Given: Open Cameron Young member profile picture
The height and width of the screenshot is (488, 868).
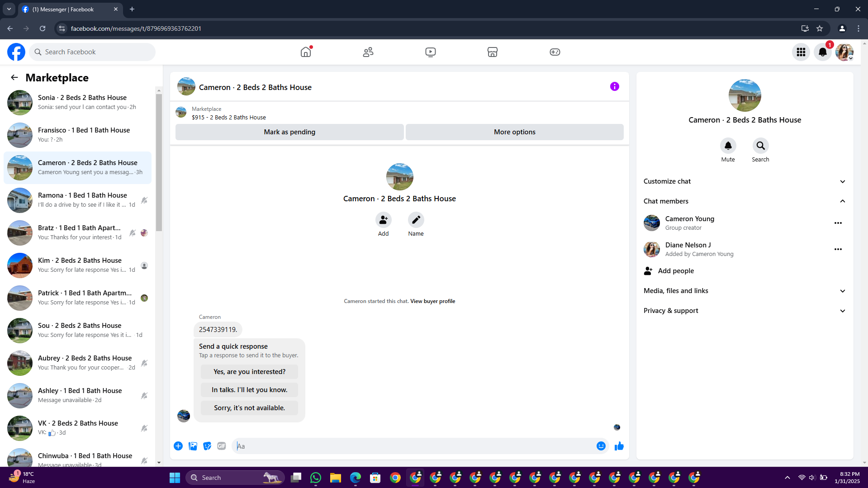Looking at the screenshot, I should point(652,223).
